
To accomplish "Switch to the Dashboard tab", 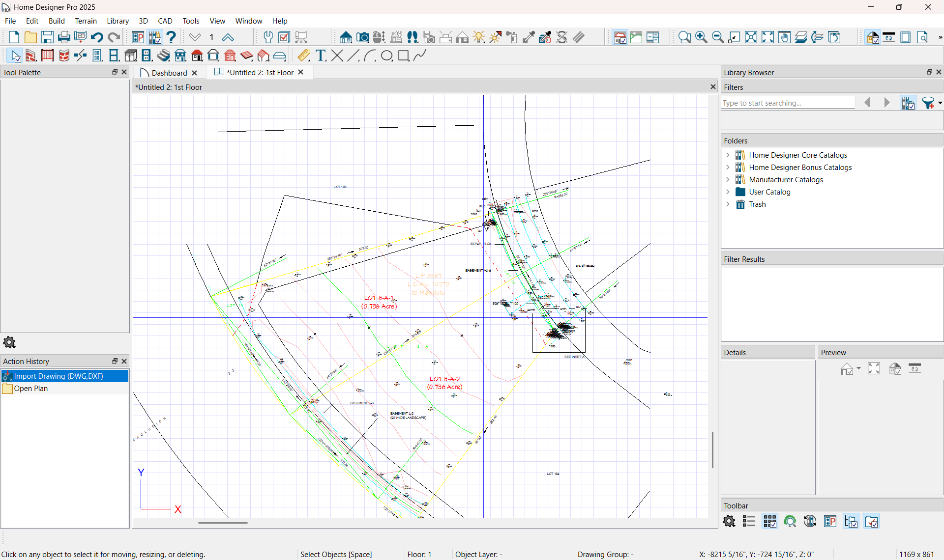I will coord(169,73).
